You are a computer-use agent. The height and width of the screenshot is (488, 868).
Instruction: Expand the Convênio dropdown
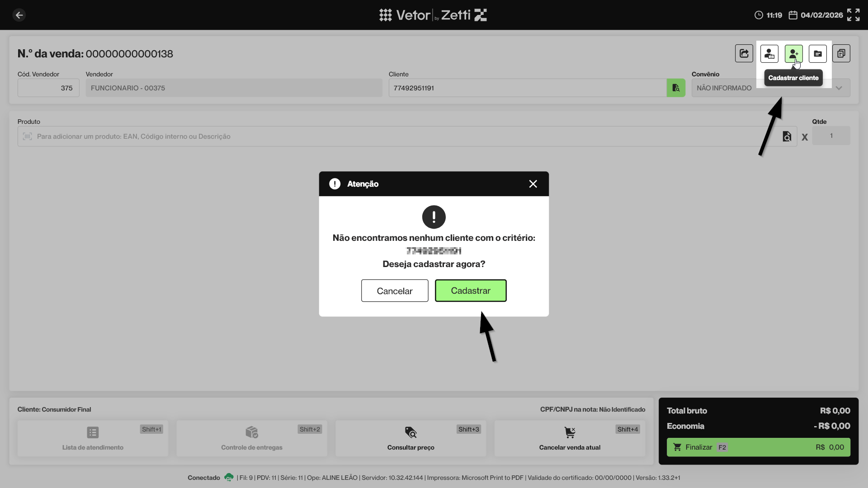tap(839, 88)
